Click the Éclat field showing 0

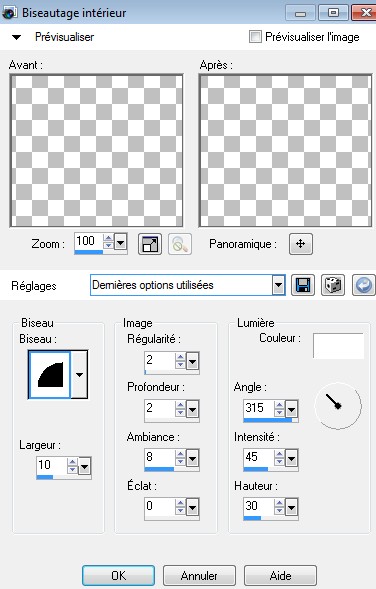160,507
